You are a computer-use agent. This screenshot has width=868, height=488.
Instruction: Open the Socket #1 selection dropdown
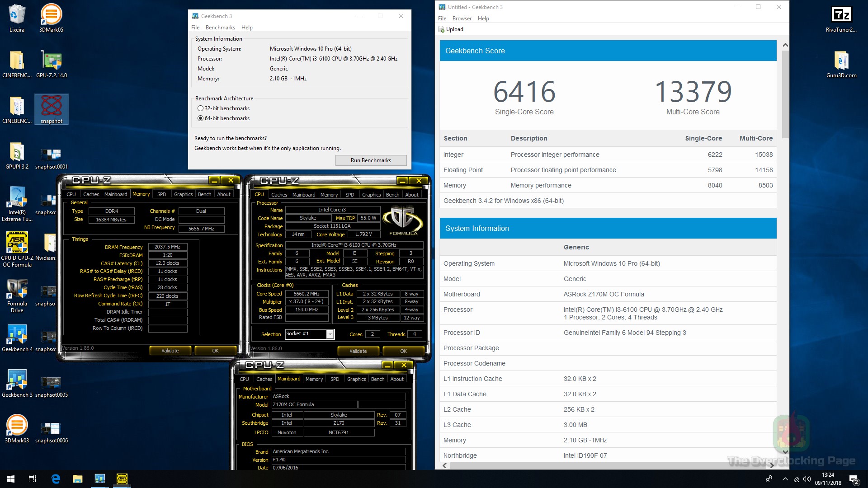coord(331,334)
